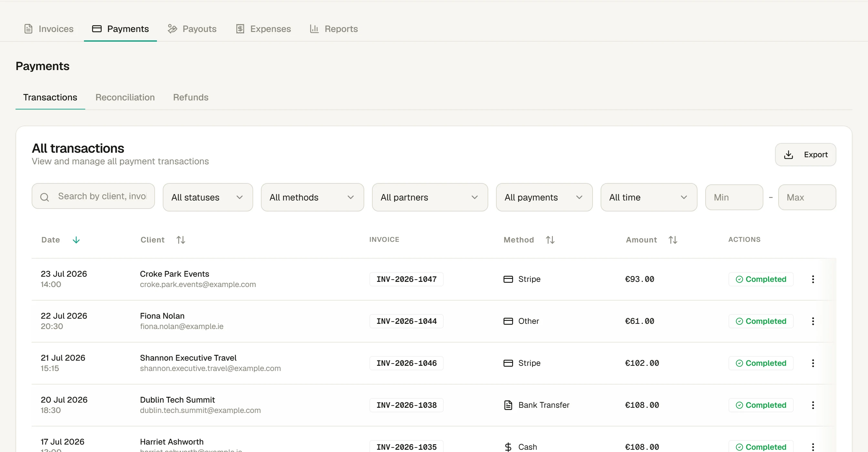This screenshot has height=452, width=868.
Task: Click Completed badge for Croke Park Events
Action: (761, 279)
